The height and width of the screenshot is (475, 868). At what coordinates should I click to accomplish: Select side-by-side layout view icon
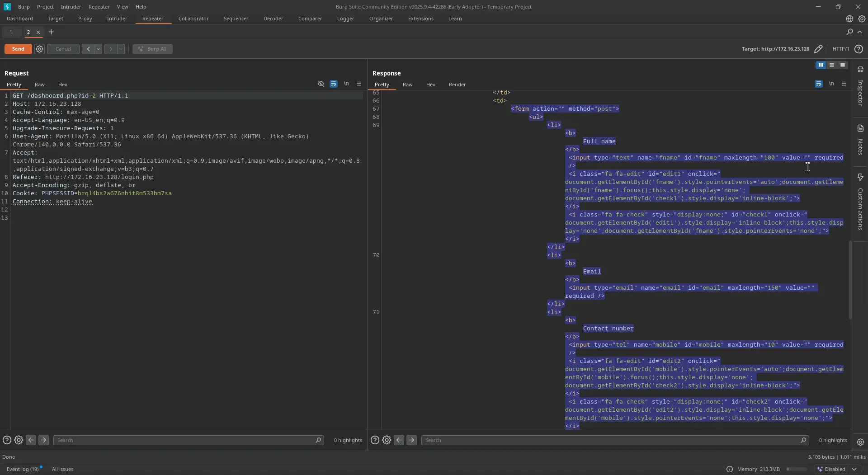pos(821,65)
